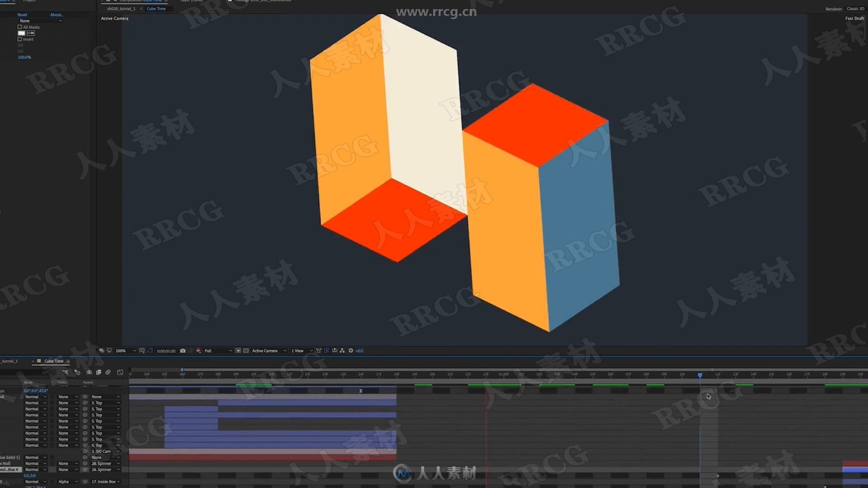Open the 17. Inside Box parent dropdown

[105, 482]
